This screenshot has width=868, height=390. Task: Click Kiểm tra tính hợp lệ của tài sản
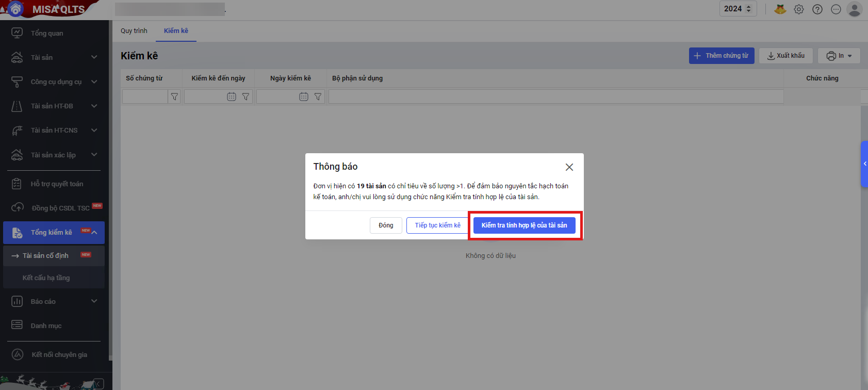coord(524,225)
